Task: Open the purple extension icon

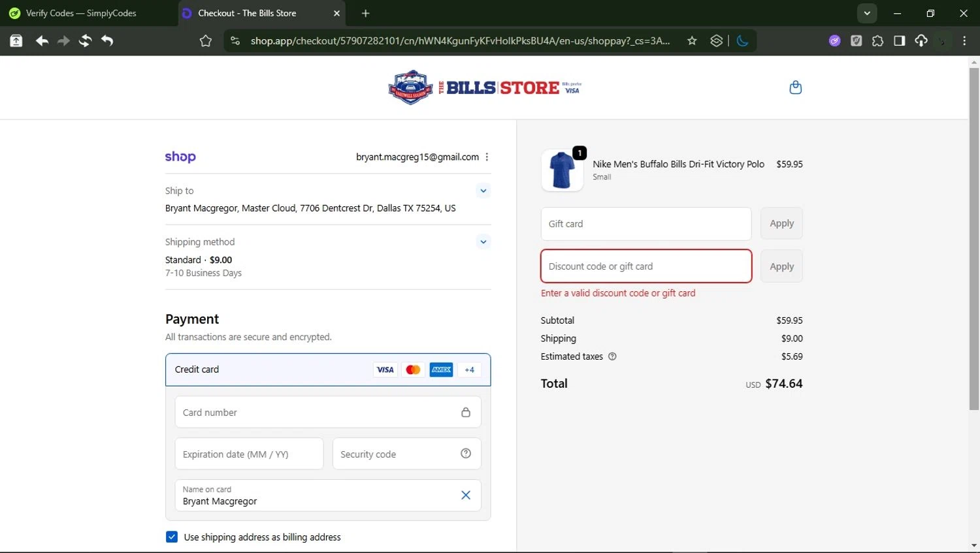Action: pyautogui.click(x=834, y=40)
